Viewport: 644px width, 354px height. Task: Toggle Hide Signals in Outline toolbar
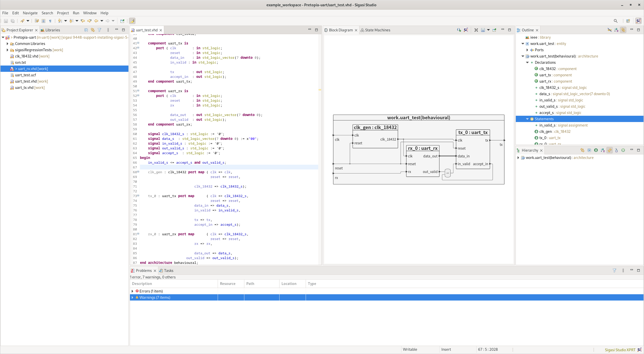[x=610, y=30]
